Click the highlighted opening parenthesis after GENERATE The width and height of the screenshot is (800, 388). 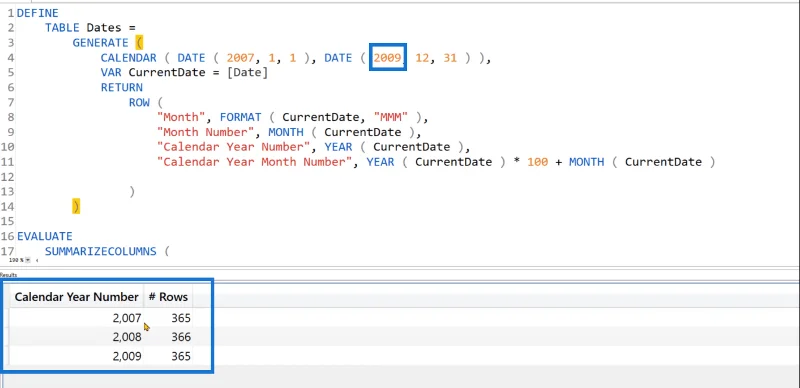(139, 43)
